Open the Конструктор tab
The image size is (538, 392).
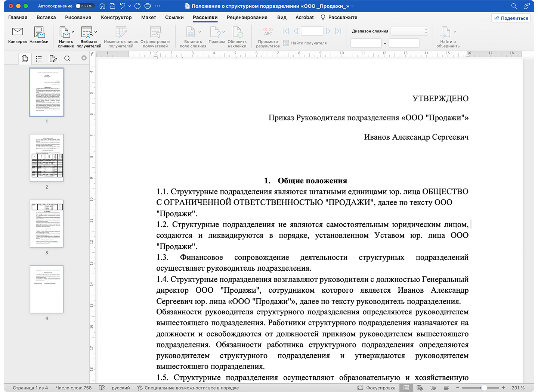click(116, 17)
